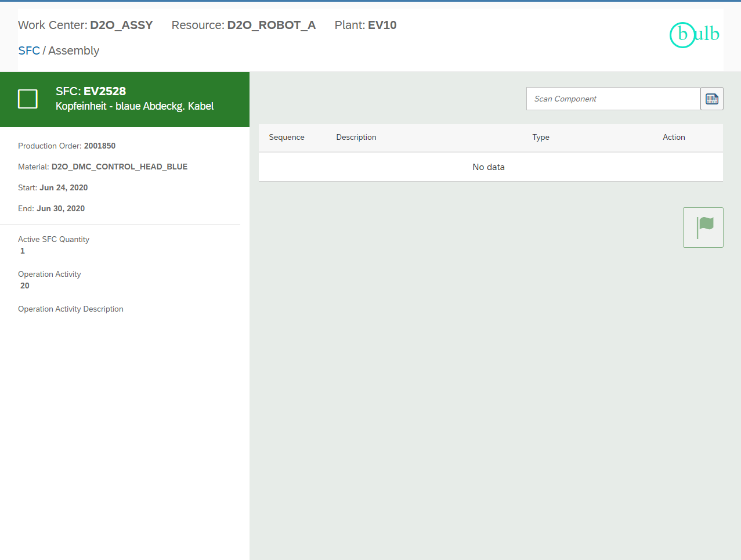Click the Description column header
This screenshot has height=560, width=741.
(356, 138)
